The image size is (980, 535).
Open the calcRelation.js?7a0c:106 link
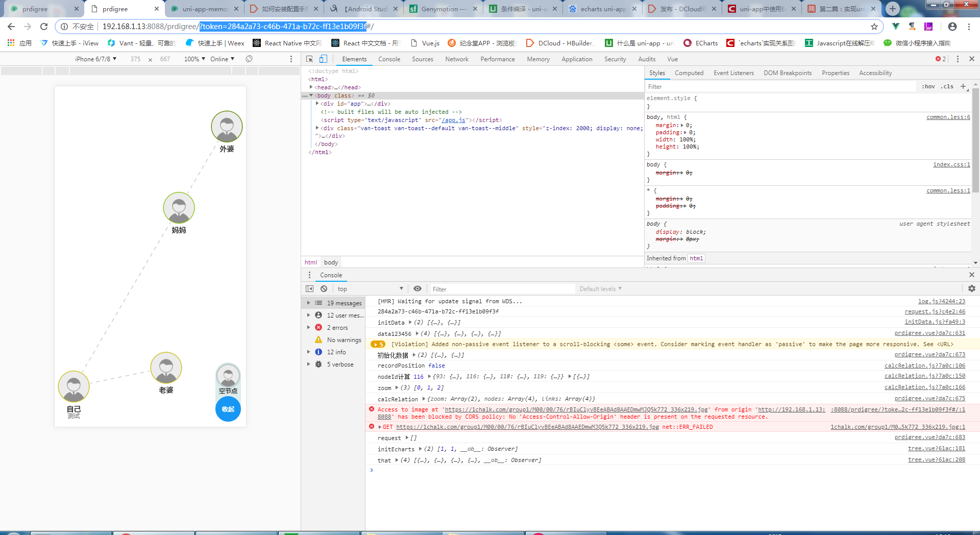tap(925, 366)
